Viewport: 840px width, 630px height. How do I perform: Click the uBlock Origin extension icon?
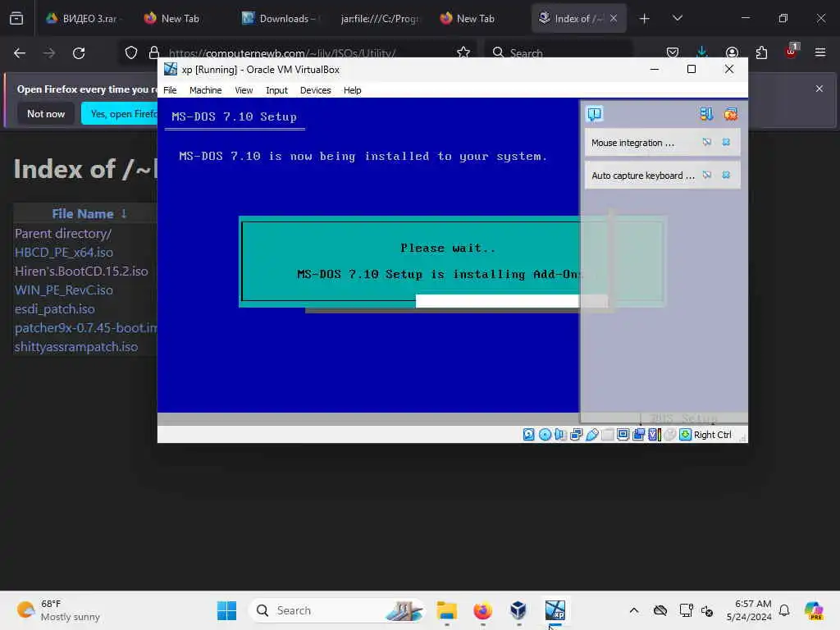tap(792, 52)
